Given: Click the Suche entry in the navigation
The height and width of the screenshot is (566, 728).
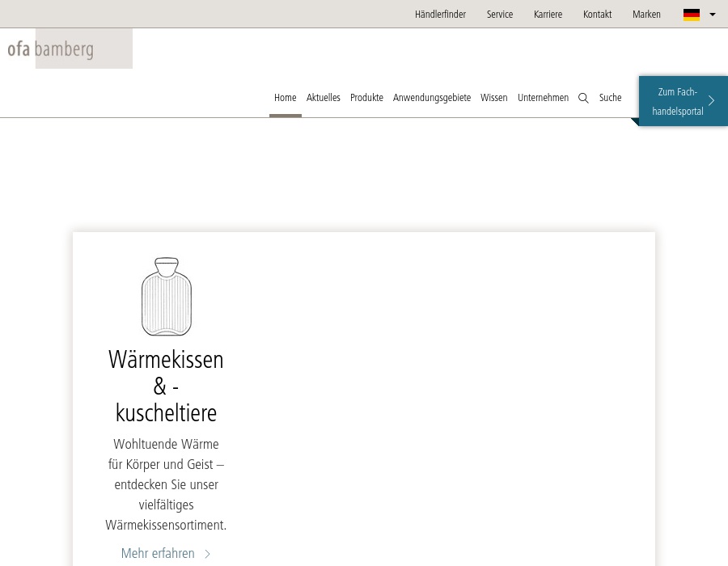Looking at the screenshot, I should 610,98.
